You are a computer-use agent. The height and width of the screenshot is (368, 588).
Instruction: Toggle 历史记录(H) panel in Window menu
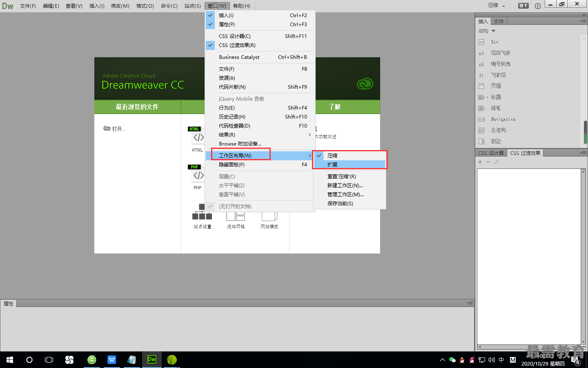click(260, 117)
